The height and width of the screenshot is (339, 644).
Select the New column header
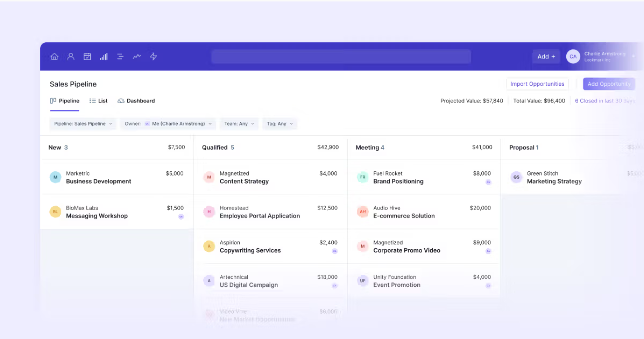[58, 147]
